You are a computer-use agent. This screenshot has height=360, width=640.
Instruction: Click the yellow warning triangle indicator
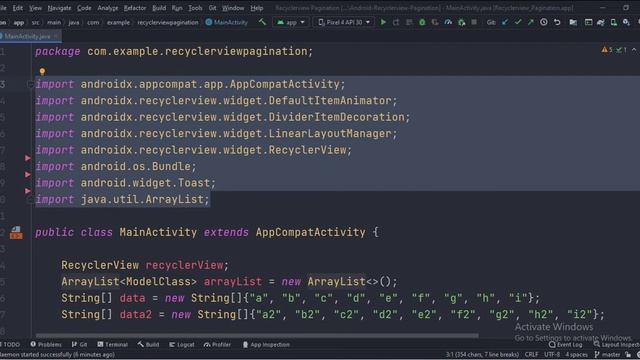[x=604, y=50]
